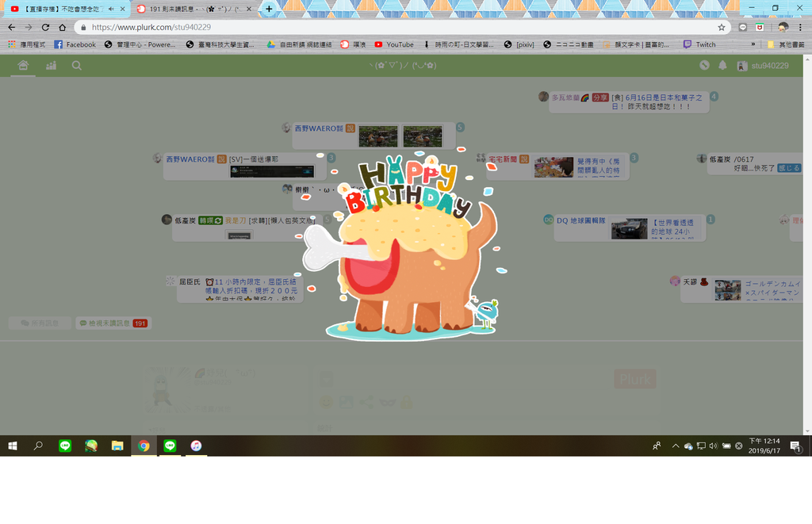The image size is (812, 524).
Task: Open the 噗浪 bookmark
Action: coord(353,44)
